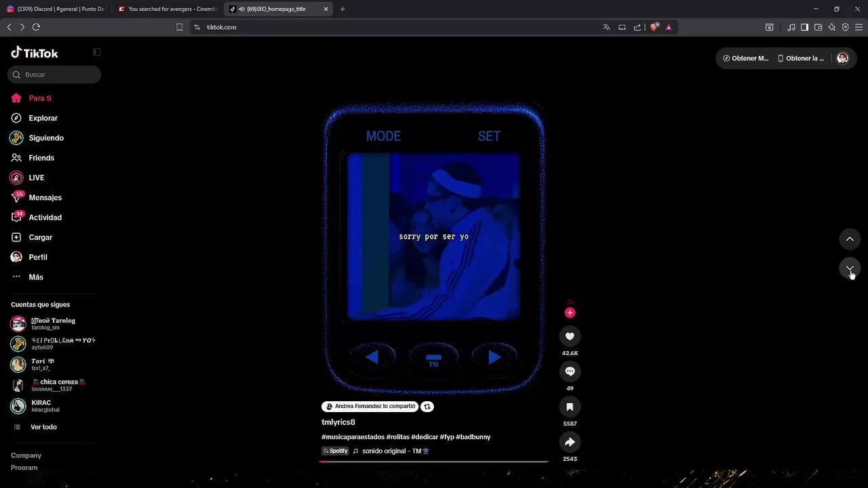Open site settings icon beside tiktok.com
The height and width of the screenshot is (488, 868).
click(197, 27)
